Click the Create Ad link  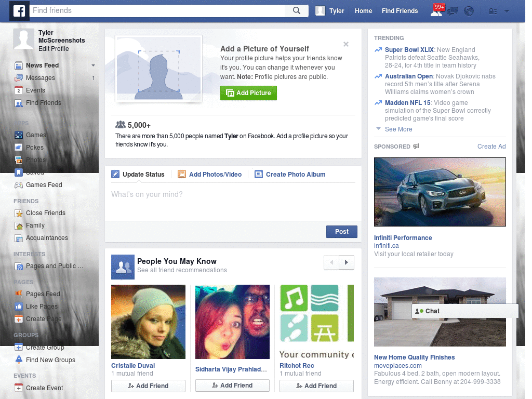pos(491,146)
